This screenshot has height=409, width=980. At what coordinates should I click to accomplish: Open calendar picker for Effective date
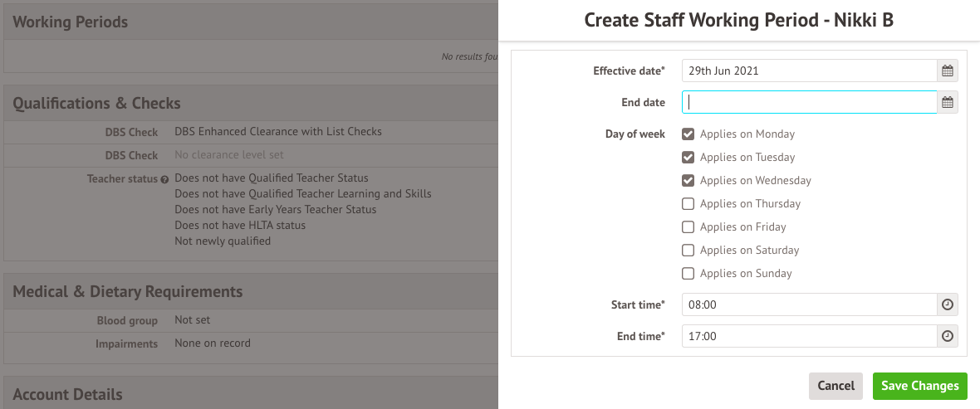point(948,71)
